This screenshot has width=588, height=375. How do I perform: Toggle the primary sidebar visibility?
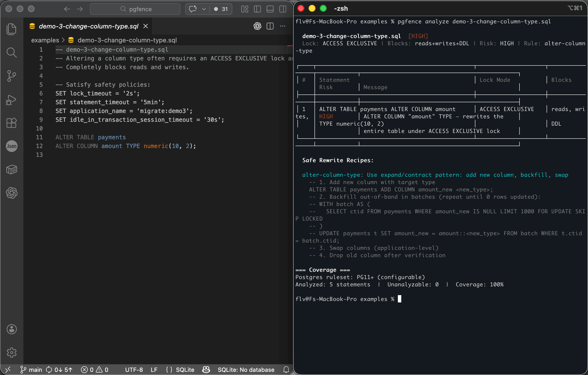click(x=257, y=9)
